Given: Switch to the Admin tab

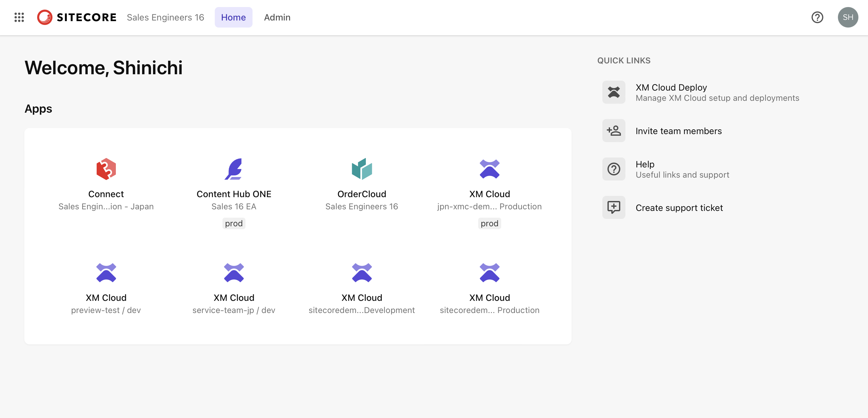Looking at the screenshot, I should tap(277, 17).
